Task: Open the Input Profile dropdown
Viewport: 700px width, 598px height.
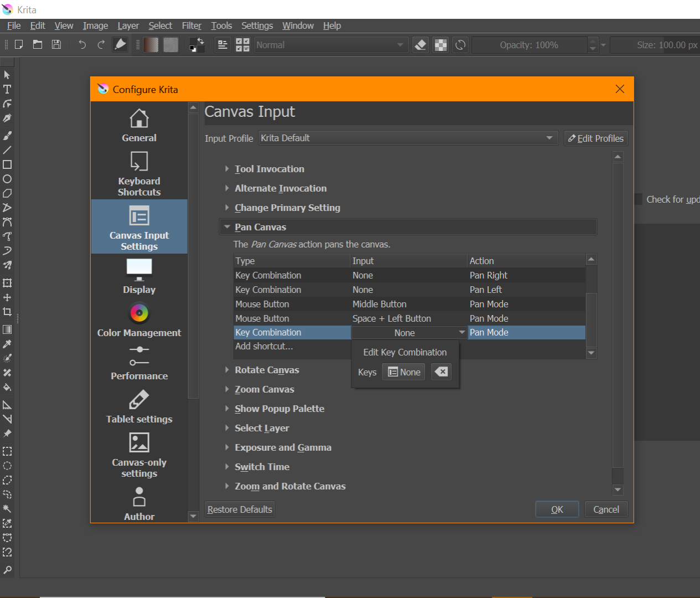Action: [x=407, y=138]
